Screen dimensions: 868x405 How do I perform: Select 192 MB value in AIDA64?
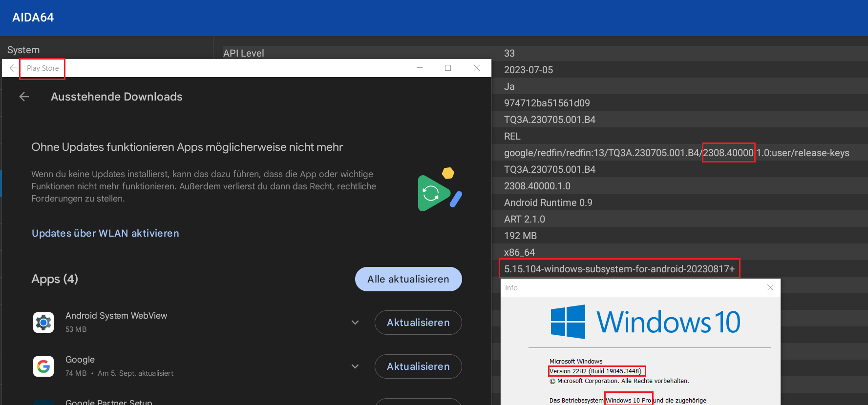point(520,236)
